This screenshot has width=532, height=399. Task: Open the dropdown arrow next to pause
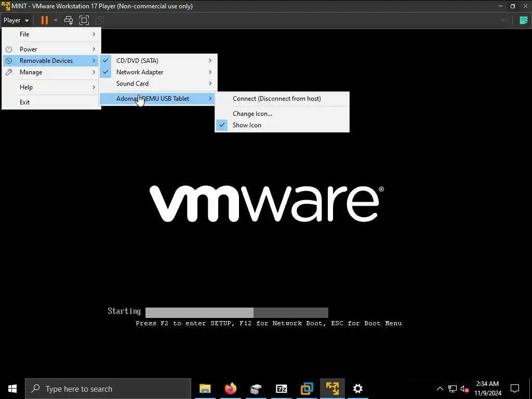coord(56,20)
